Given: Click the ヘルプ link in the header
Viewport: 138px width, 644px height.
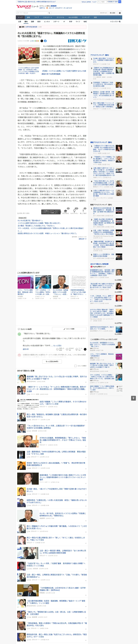Looking at the screenshot, I should [94, 2].
